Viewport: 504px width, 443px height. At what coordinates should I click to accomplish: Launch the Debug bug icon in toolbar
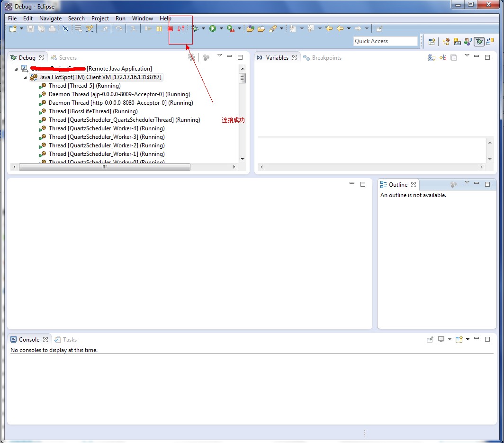coord(195,29)
